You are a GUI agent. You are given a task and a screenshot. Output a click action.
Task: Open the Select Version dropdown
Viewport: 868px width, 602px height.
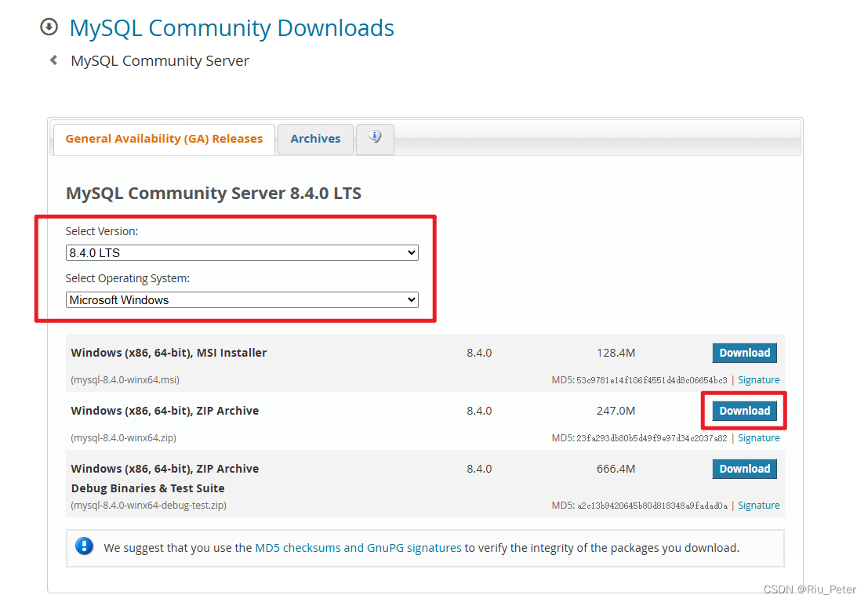pos(242,253)
